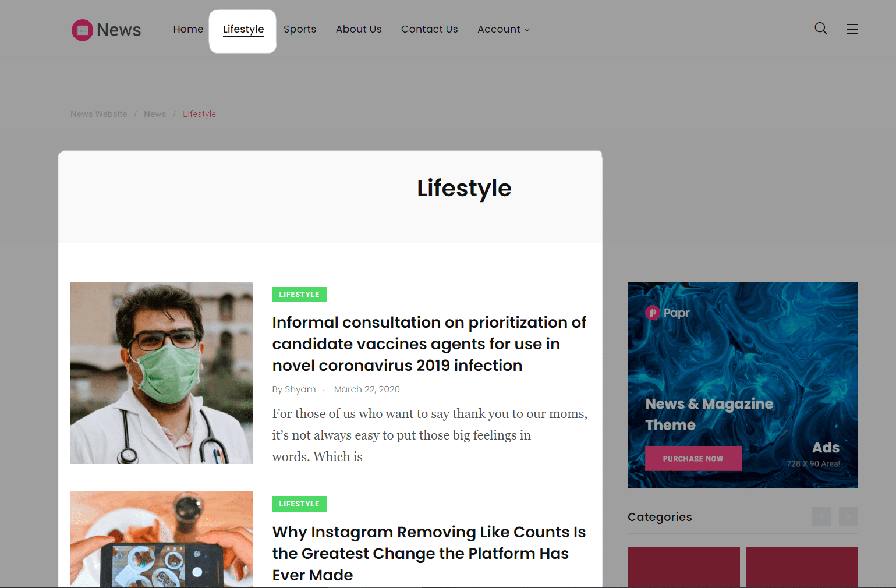
Task: Show next categories with right arrow
Action: (x=848, y=516)
